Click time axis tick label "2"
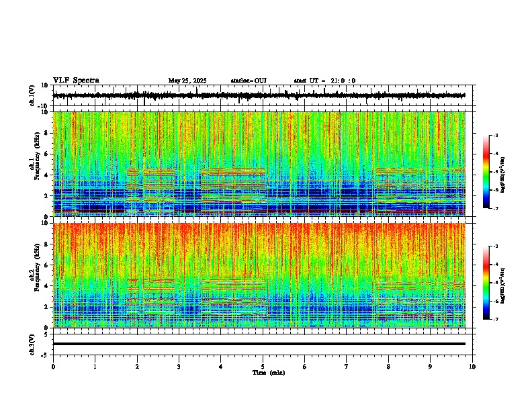Image resolution: width=532 pixels, height=411 pixels. 137,367
